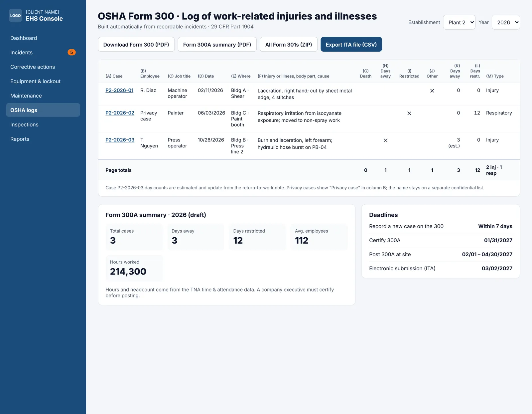Click the date '06/03/2026'
The width and height of the screenshot is (532, 414).
pos(211,113)
